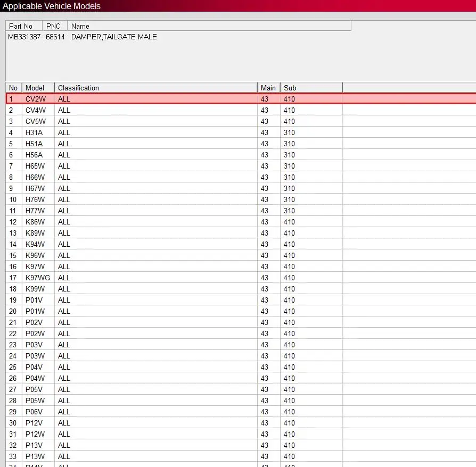Image resolution: width=476 pixels, height=467 pixels.
Task: Select the CV5W model row
Action: 241,121
